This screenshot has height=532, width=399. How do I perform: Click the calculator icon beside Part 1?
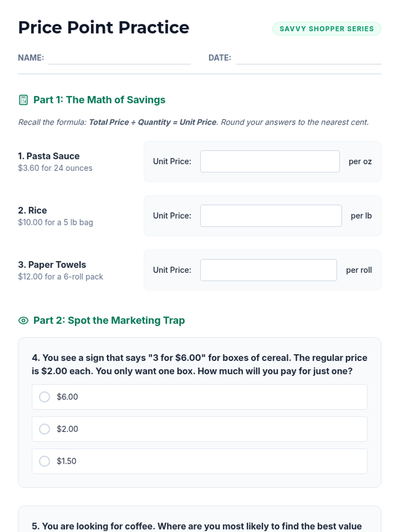click(23, 100)
